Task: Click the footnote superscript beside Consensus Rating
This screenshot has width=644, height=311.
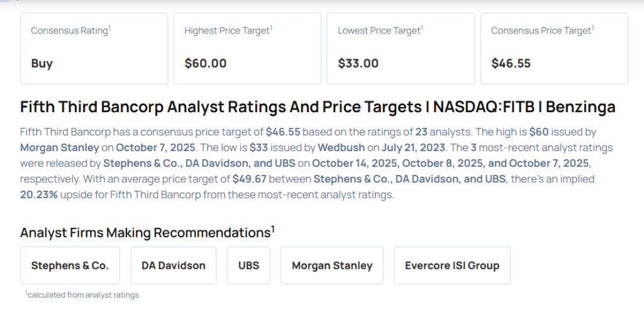Action: click(110, 27)
